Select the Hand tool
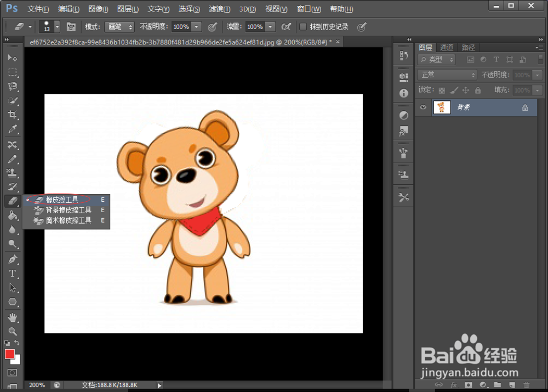 [13, 317]
